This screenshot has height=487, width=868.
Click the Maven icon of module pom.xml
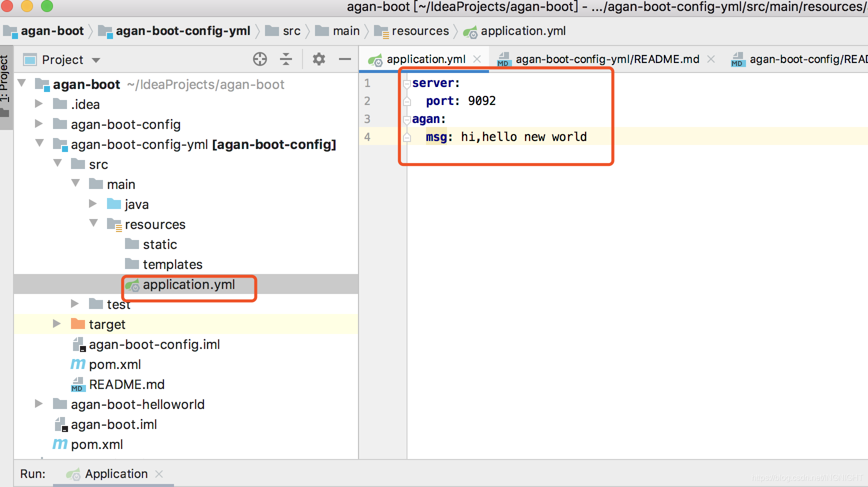point(78,364)
